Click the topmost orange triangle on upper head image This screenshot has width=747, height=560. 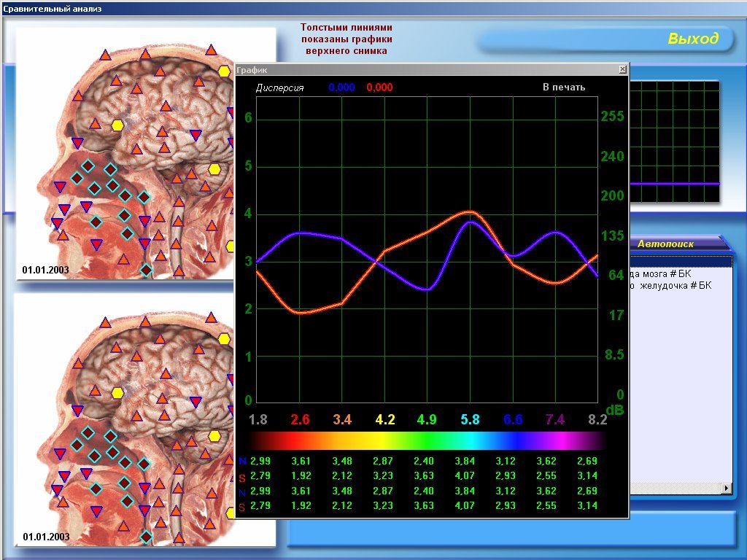[x=211, y=50]
